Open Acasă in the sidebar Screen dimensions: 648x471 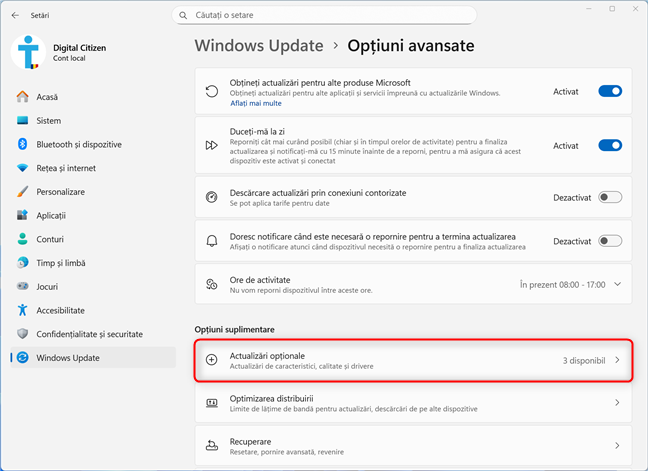click(x=93, y=97)
